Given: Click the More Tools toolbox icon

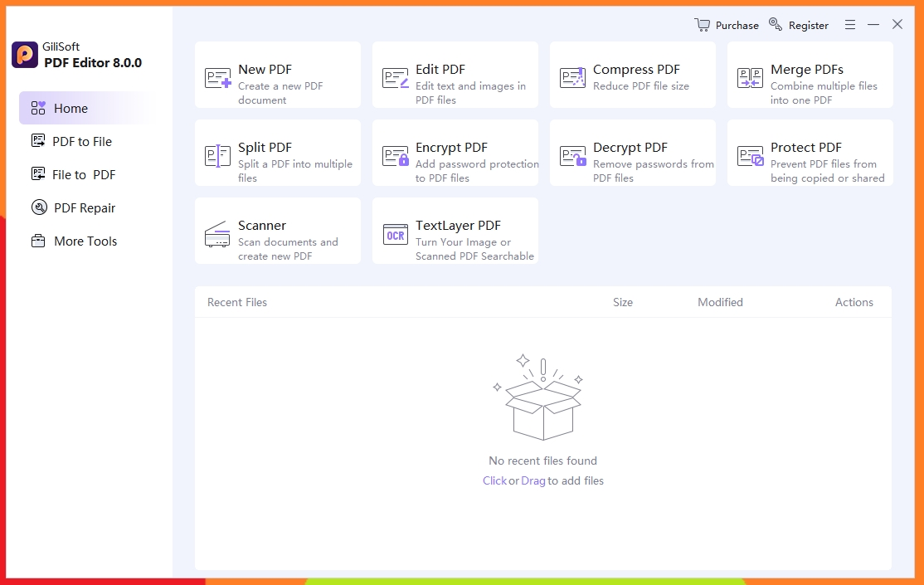Looking at the screenshot, I should 38,241.
